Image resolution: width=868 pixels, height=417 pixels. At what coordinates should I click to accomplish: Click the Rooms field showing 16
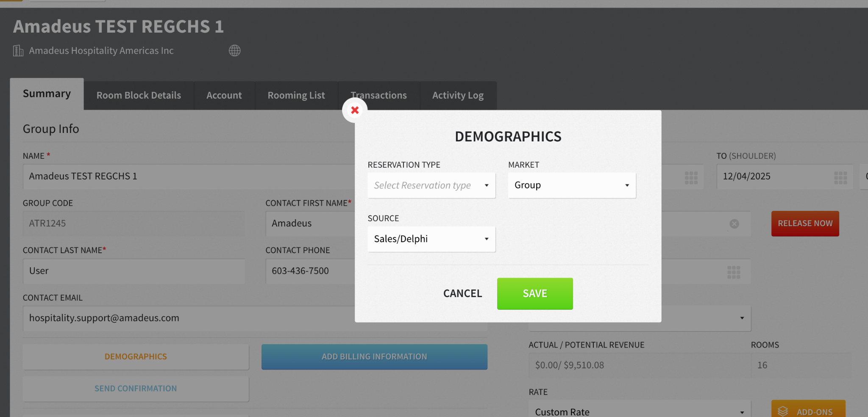801,365
